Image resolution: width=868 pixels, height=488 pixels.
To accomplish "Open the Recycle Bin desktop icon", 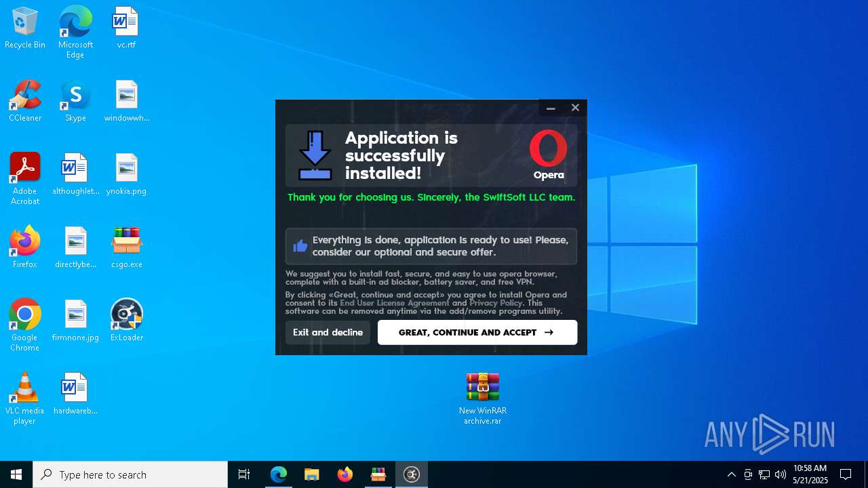I will 25,28.
